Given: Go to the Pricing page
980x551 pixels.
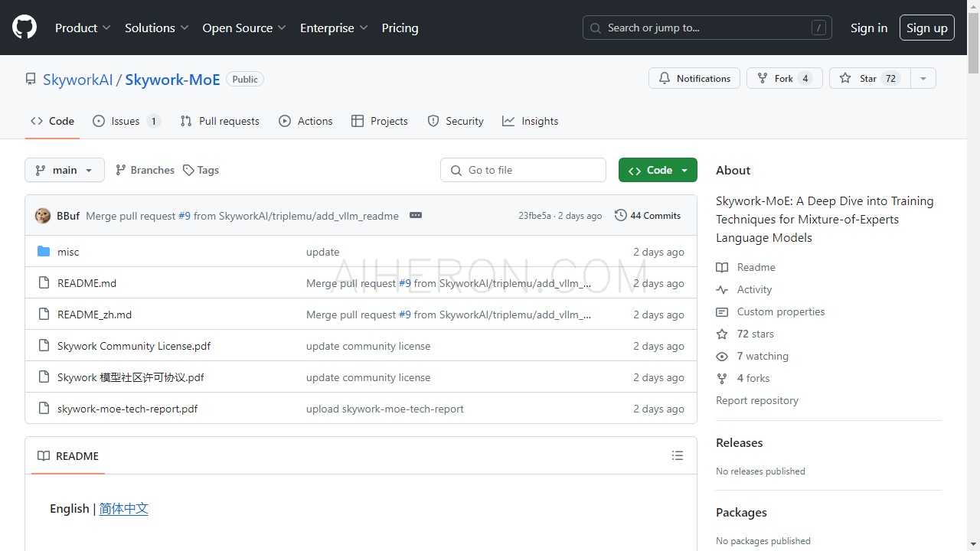Looking at the screenshot, I should 400,28.
